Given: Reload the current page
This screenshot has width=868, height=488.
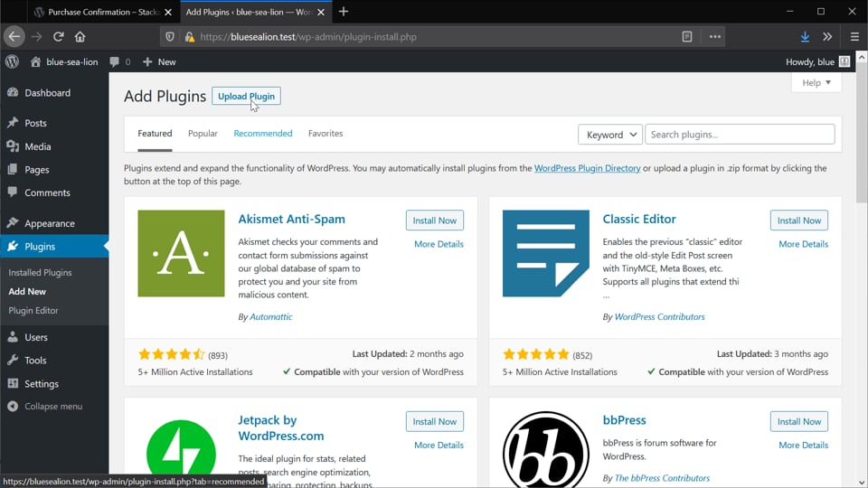Looking at the screenshot, I should click(58, 36).
